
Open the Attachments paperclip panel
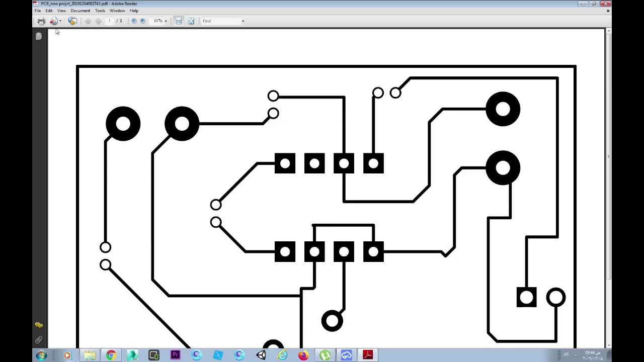coord(39,340)
